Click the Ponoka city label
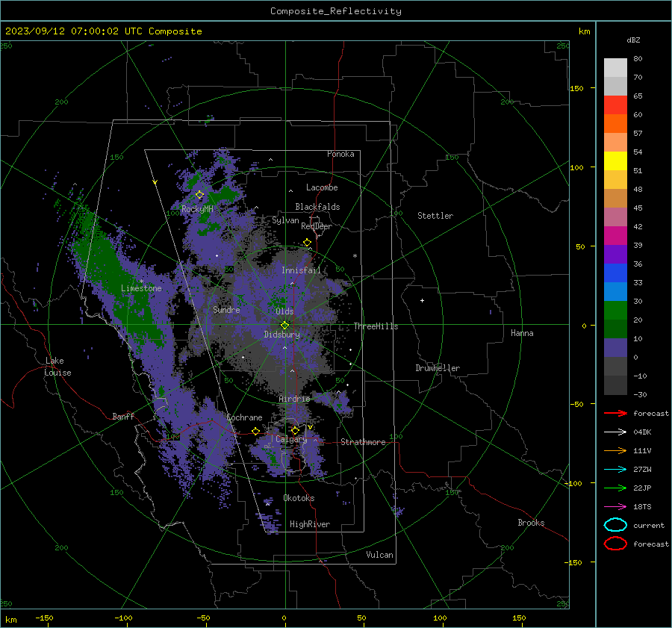Image resolution: width=672 pixels, height=628 pixels. [x=340, y=154]
